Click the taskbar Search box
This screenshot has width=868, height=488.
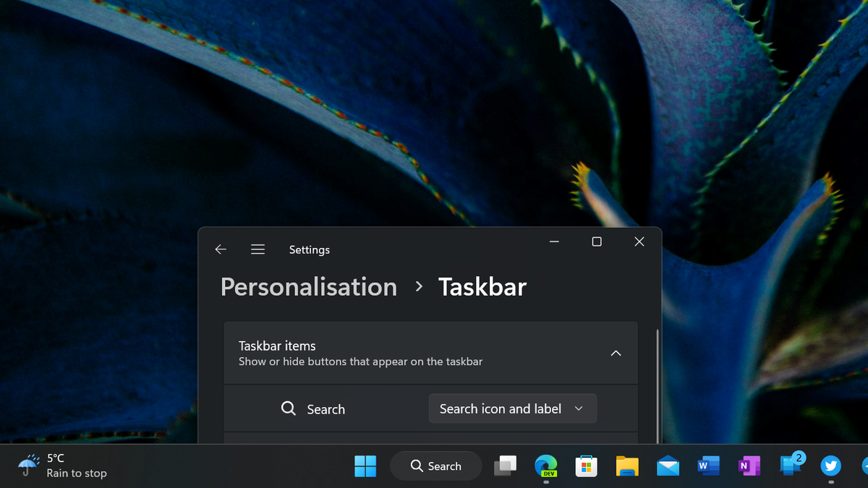(x=435, y=466)
